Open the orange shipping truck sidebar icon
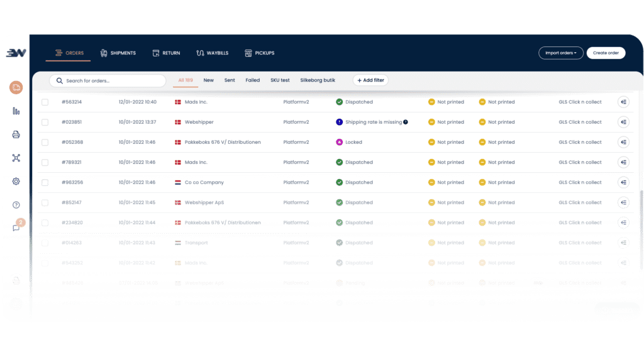The height and width of the screenshot is (362, 644). 16,87
